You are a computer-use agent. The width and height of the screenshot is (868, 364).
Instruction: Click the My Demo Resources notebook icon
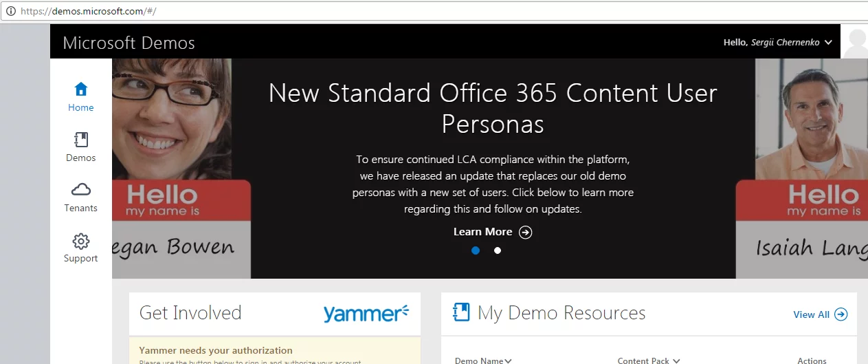[x=460, y=312]
